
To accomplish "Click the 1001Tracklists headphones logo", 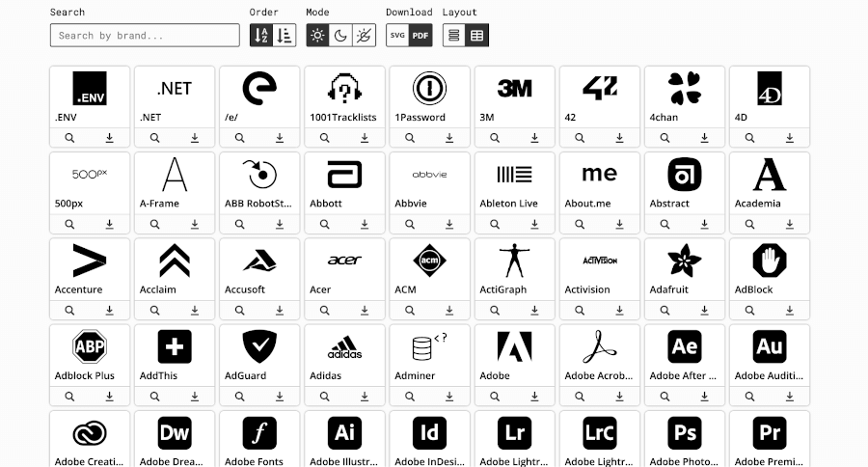I will 344,88.
